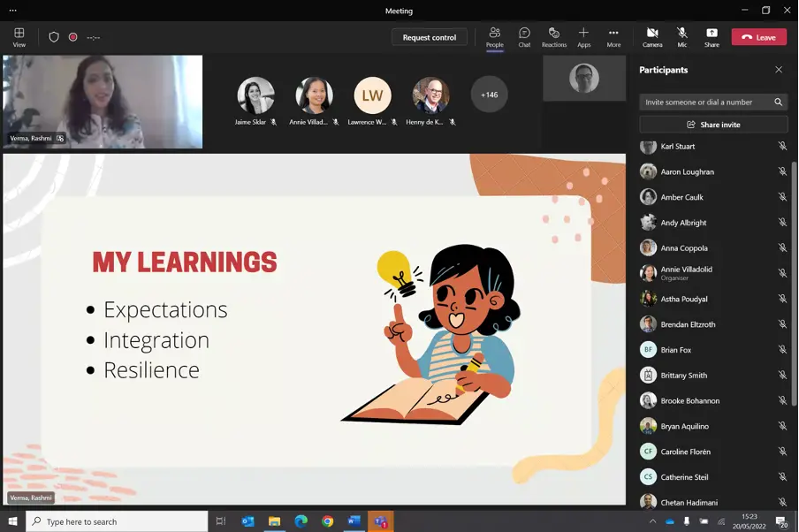Open File Explorer from the taskbar

click(x=274, y=521)
